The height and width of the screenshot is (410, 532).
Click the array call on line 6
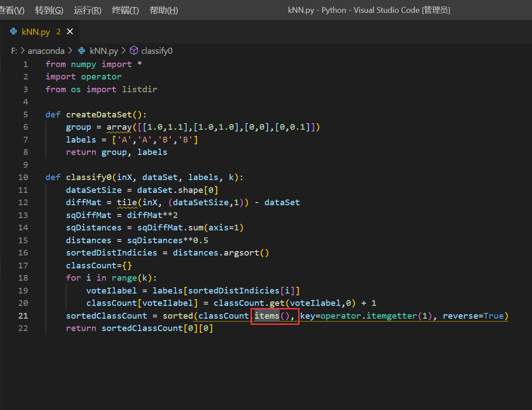(119, 127)
